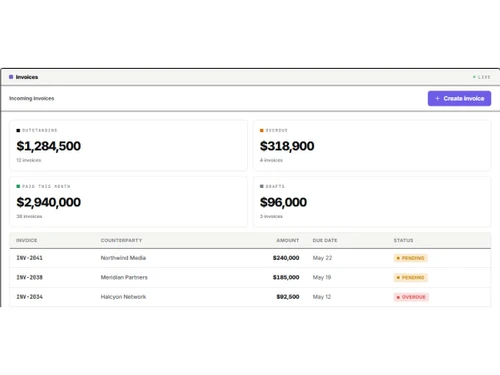500x375 pixels.
Task: Click the Incoming invoices heading
Action: coord(32,98)
